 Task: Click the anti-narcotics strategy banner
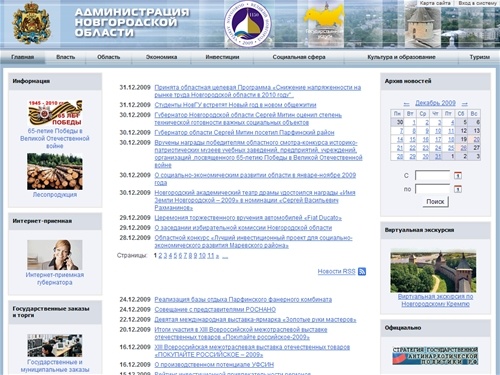coord(435,356)
